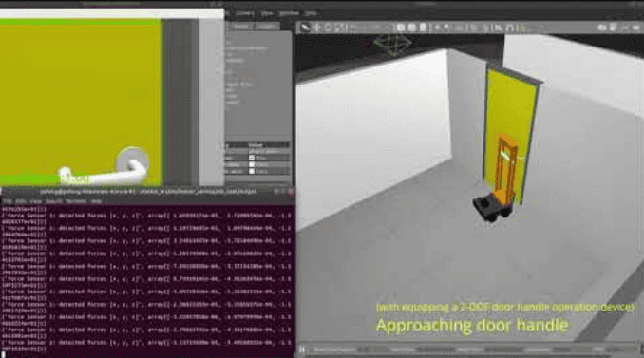Screen dimensions: 644x358
Task: Take a screenshot with the camera icon
Action: click(x=602, y=28)
